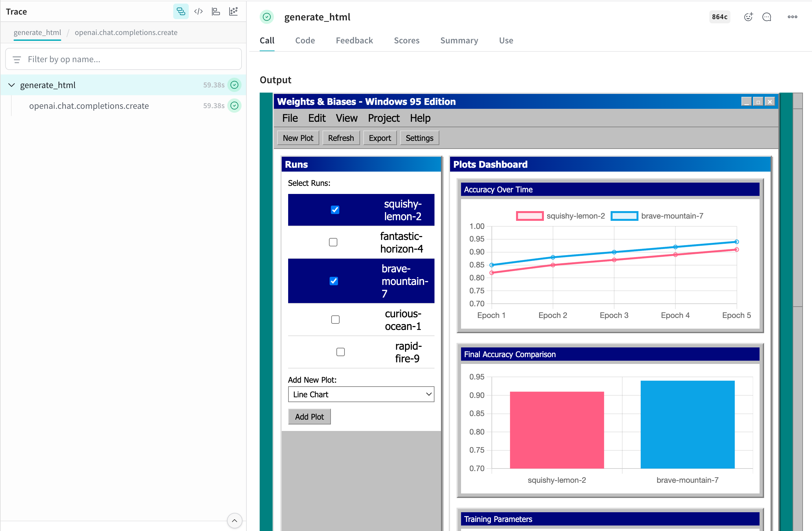Uncheck the squishy-lemon-2 run checkbox
The image size is (812, 531).
tap(335, 210)
